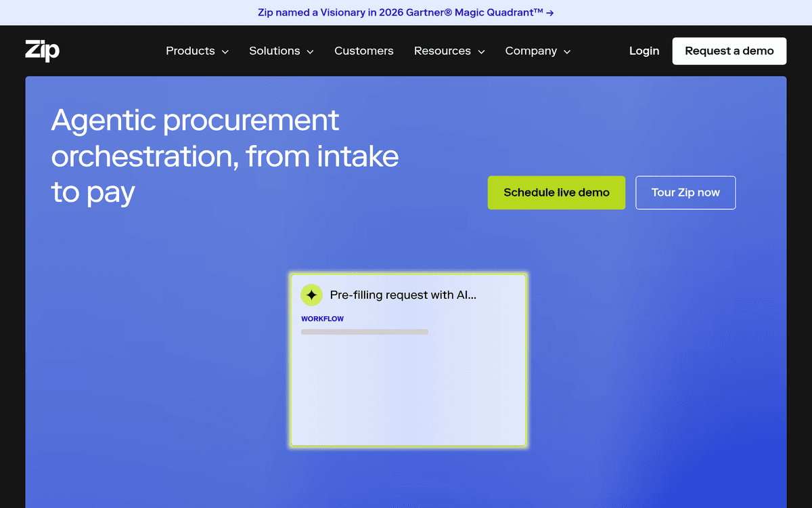Click the "Pre-filling request with AI" text
This screenshot has height=508, width=812.
[x=403, y=295]
